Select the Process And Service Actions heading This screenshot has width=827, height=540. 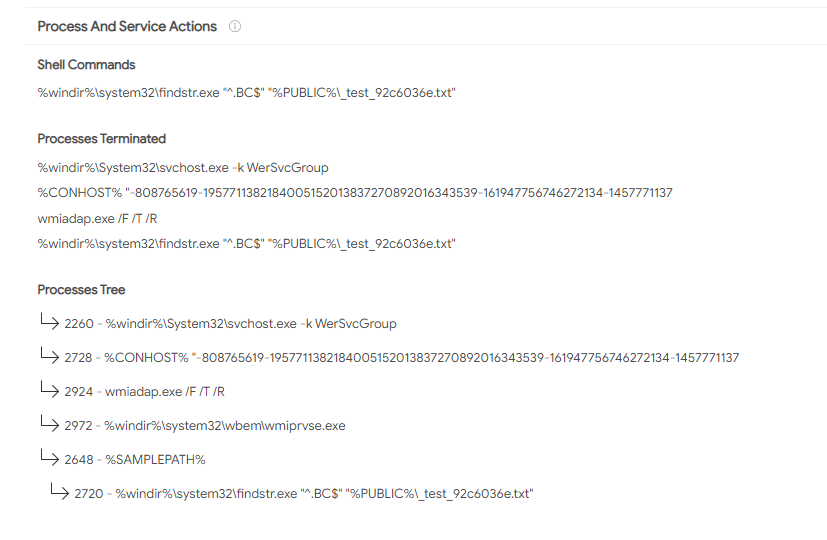pyautogui.click(x=127, y=26)
